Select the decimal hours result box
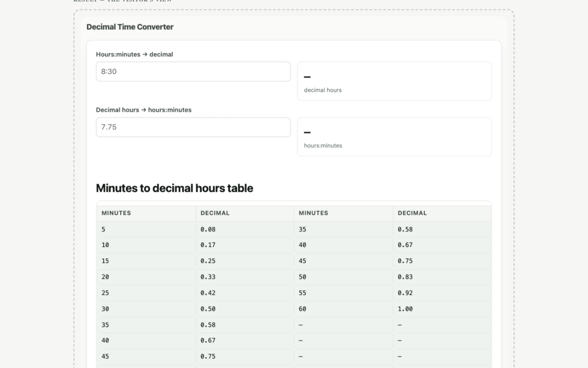Viewport: 588px width, 368px height. pos(395,81)
